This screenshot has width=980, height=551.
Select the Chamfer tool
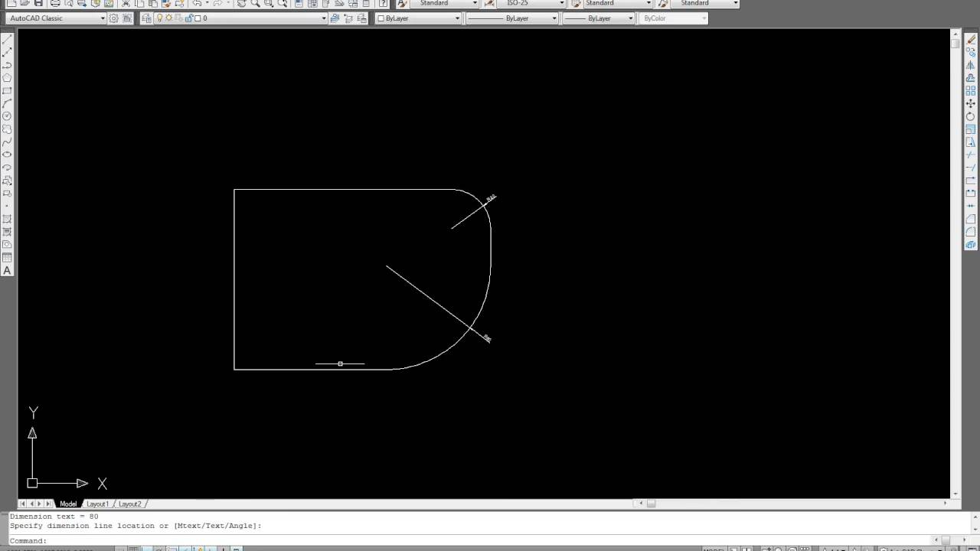(x=971, y=219)
